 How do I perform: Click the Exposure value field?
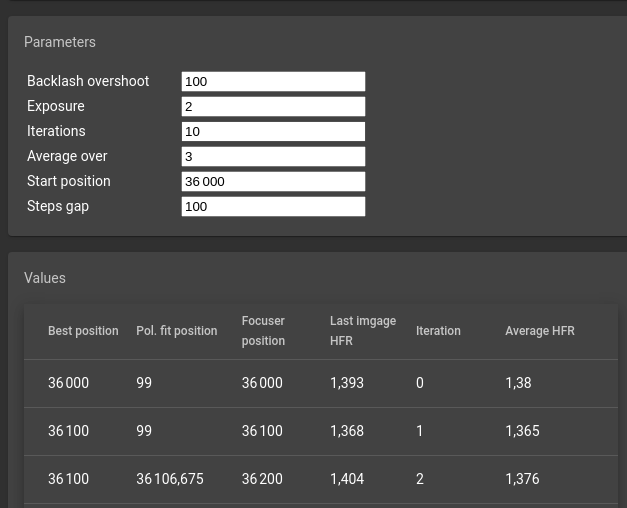tap(273, 106)
